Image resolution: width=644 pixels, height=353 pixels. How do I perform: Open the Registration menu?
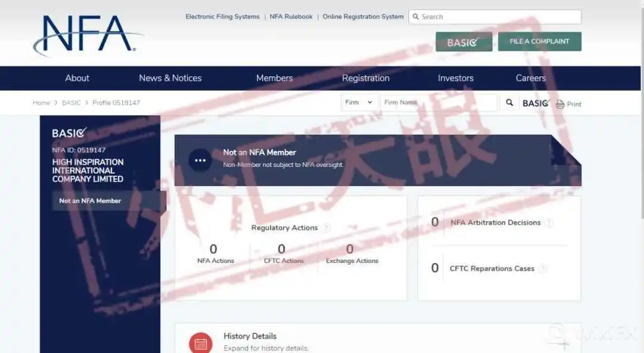click(366, 78)
